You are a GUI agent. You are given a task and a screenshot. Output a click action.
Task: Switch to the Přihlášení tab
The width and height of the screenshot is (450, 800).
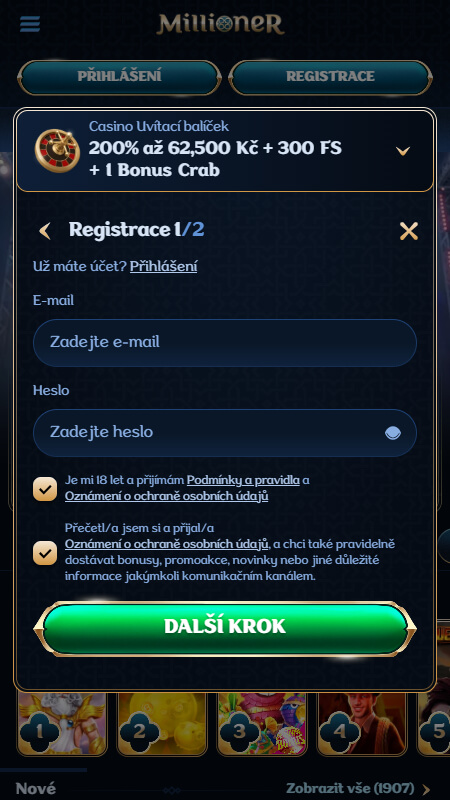tap(119, 77)
